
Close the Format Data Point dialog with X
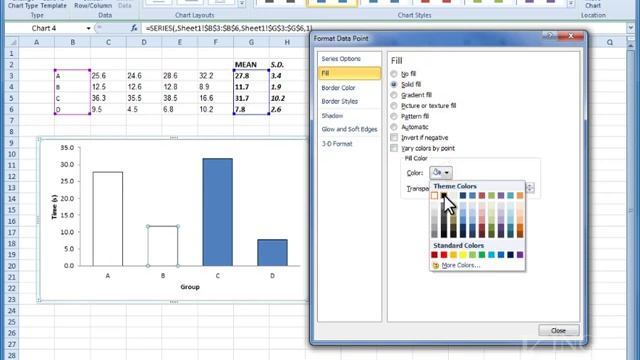tap(571, 36)
